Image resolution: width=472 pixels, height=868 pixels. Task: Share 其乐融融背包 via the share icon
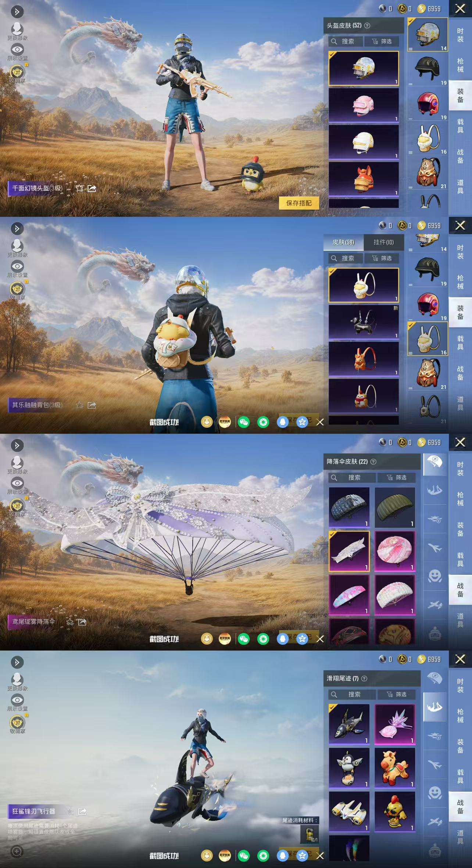[92, 405]
